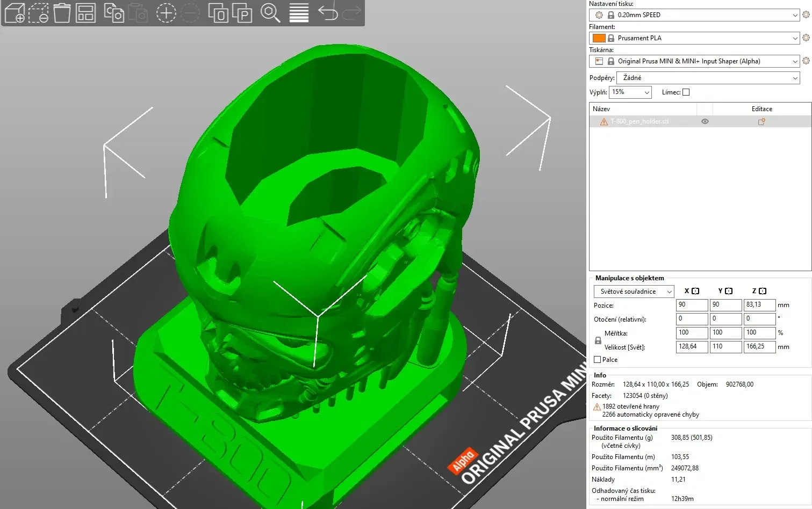The width and height of the screenshot is (812, 509).
Task: Click the Pozice X field
Action: [x=692, y=305]
